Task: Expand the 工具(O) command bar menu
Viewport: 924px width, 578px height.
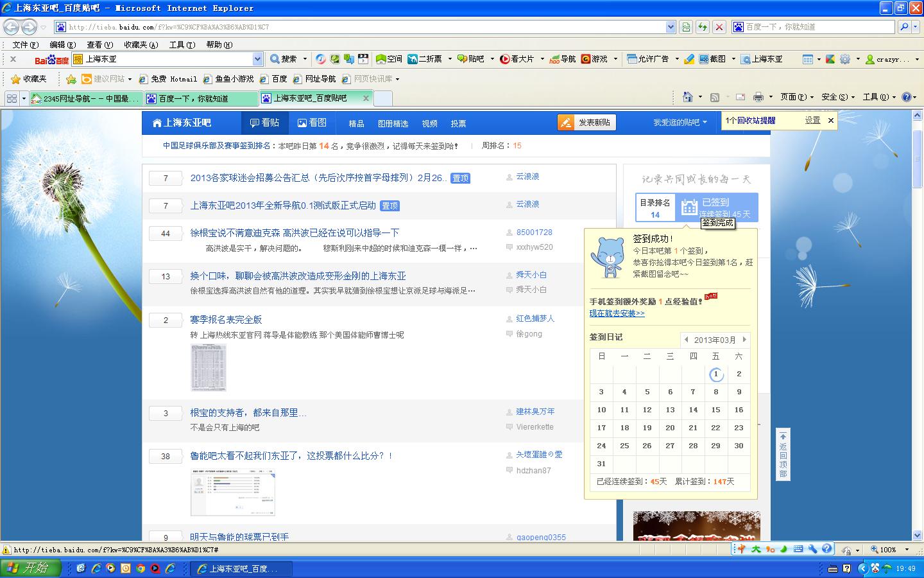Action: click(x=879, y=97)
